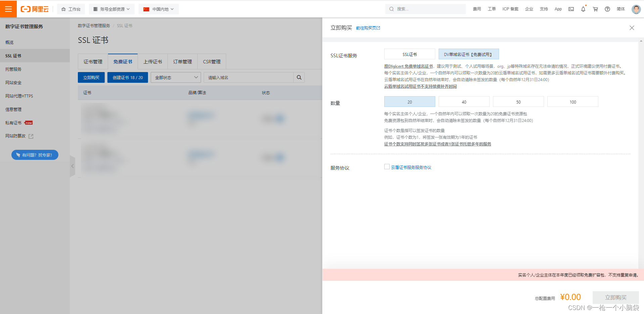The width and height of the screenshot is (644, 314).
Task: Focus the top search box
Action: coord(426,9)
